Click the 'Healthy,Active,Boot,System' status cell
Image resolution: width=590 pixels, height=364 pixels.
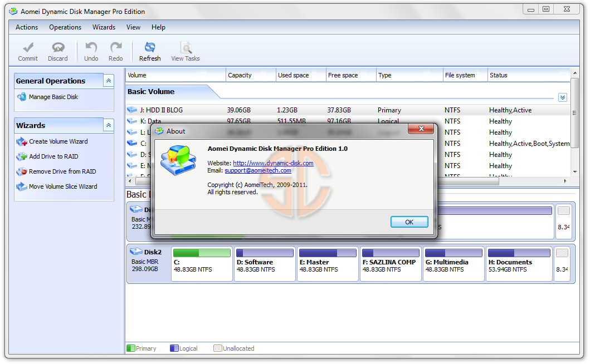[x=529, y=143]
